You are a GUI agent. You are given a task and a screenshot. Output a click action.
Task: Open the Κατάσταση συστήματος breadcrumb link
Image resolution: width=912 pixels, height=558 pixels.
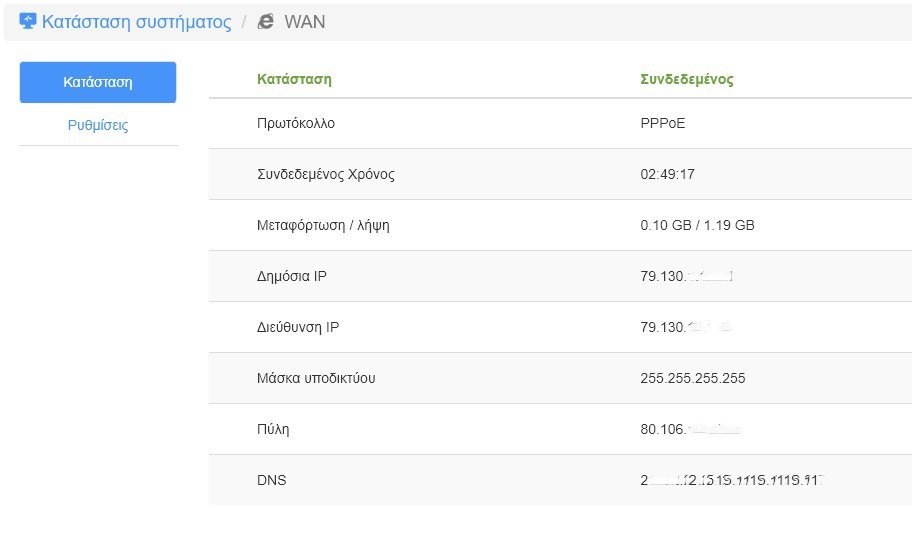pos(136,21)
